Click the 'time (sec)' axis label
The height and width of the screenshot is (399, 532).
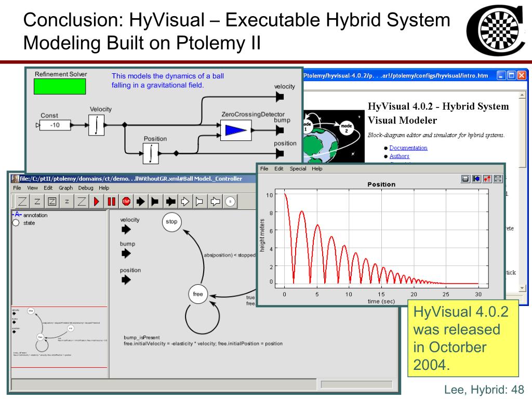pos(381,301)
